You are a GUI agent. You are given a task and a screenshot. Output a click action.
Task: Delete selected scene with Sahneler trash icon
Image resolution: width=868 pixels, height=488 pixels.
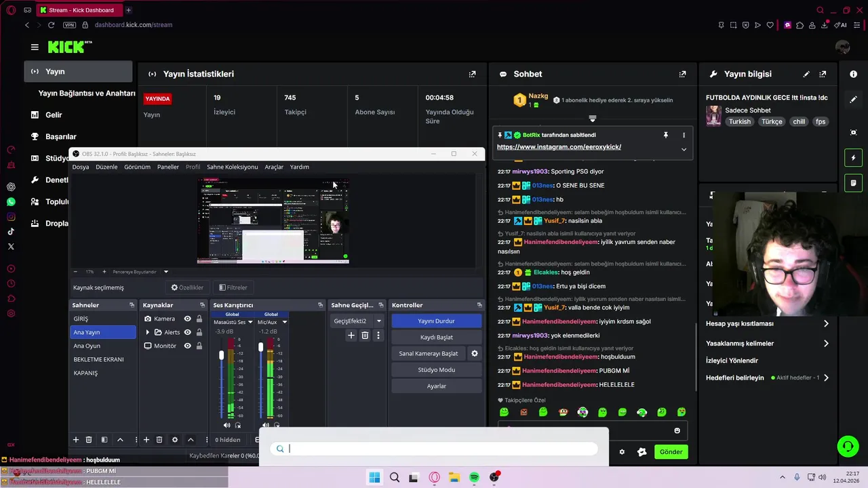89,440
